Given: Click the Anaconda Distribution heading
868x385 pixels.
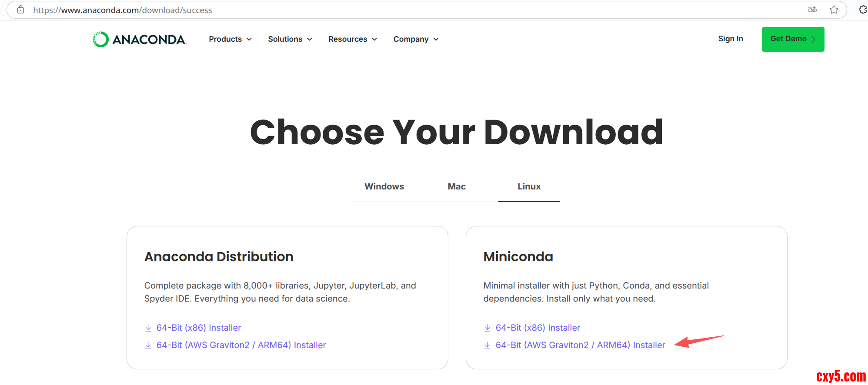Looking at the screenshot, I should [219, 256].
